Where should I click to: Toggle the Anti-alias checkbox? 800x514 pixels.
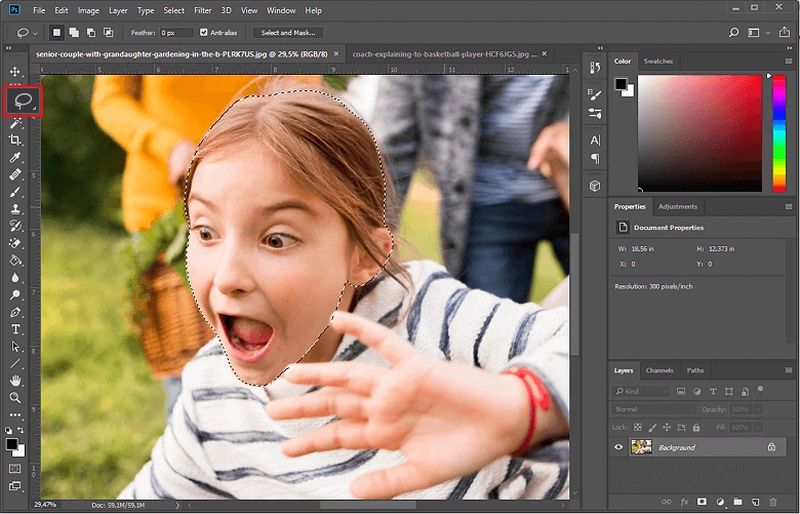point(205,33)
